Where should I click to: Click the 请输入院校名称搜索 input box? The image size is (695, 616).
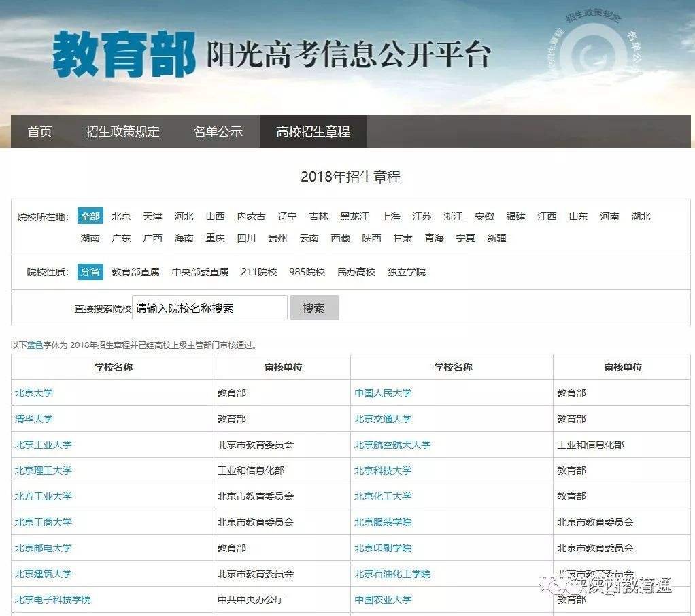tap(211, 307)
